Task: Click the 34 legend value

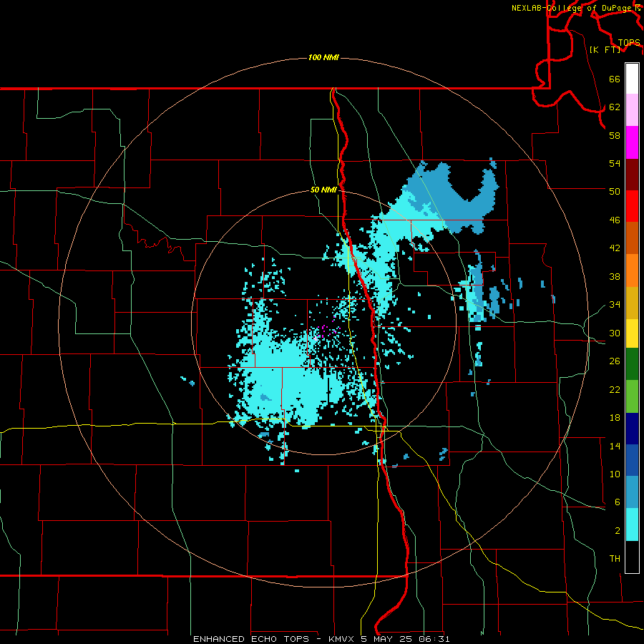Action: (615, 305)
